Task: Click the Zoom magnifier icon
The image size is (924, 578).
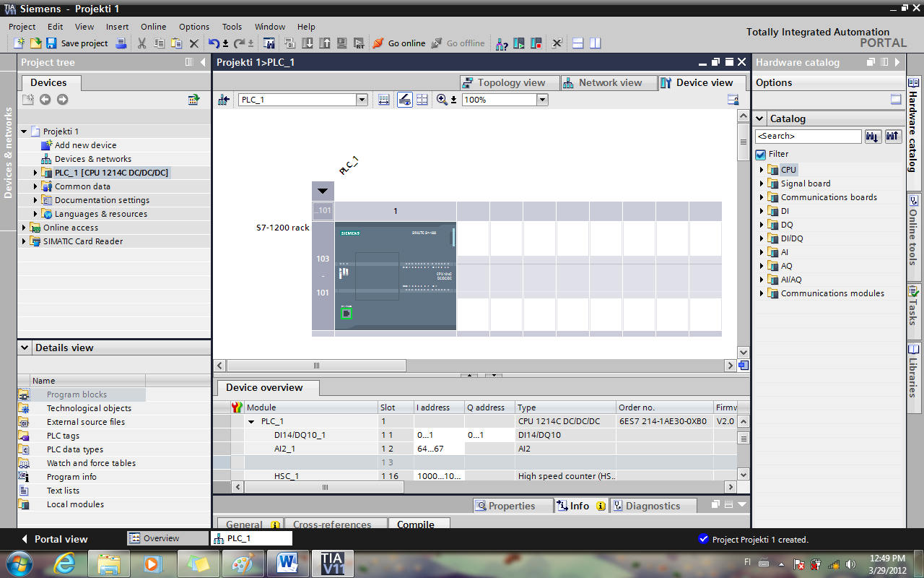Action: (442, 100)
